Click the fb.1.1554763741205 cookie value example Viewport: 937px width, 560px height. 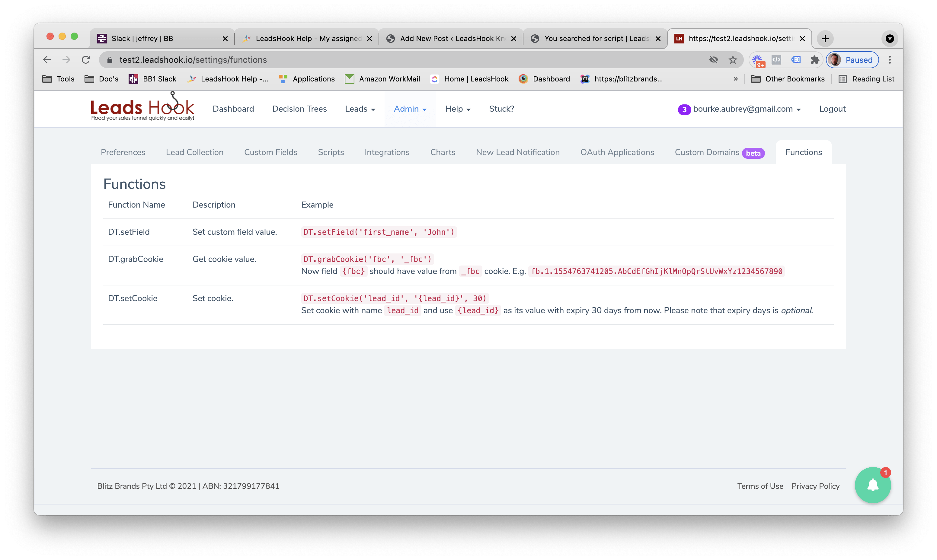tap(657, 271)
